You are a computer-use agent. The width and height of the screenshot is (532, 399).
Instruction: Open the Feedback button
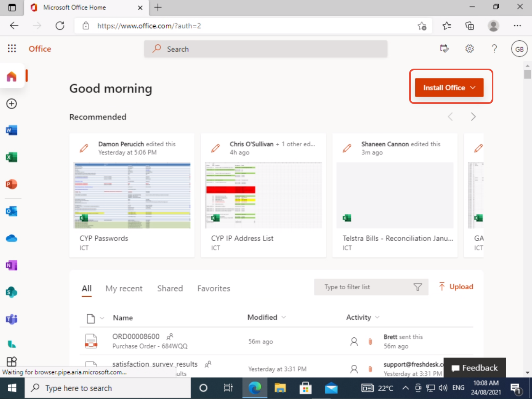click(x=475, y=368)
